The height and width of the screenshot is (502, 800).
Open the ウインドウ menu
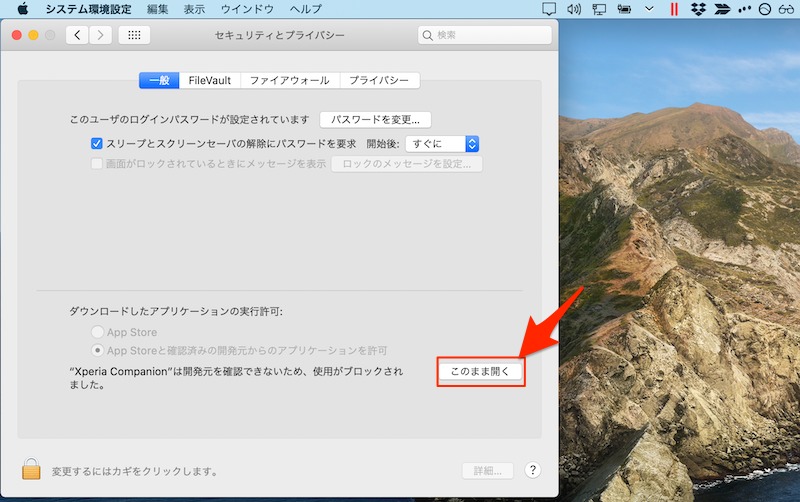coord(250,9)
